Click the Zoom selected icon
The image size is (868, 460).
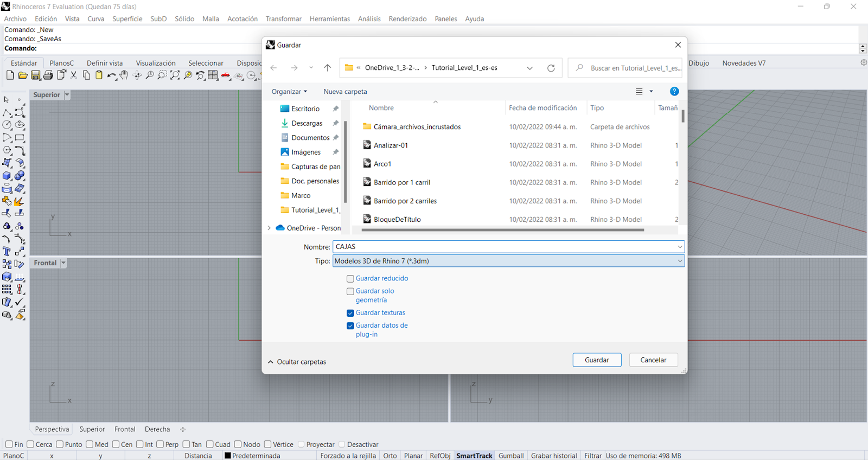coord(188,75)
